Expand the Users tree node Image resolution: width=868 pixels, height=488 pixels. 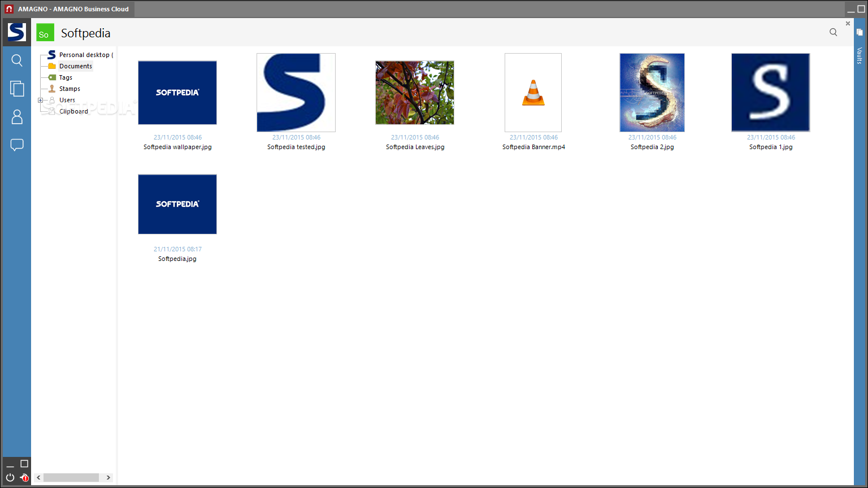[x=41, y=100]
